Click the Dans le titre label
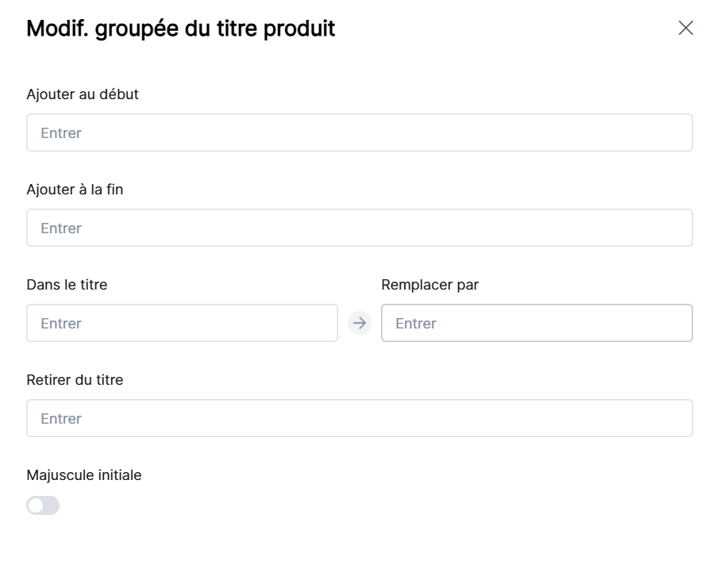 [x=67, y=285]
